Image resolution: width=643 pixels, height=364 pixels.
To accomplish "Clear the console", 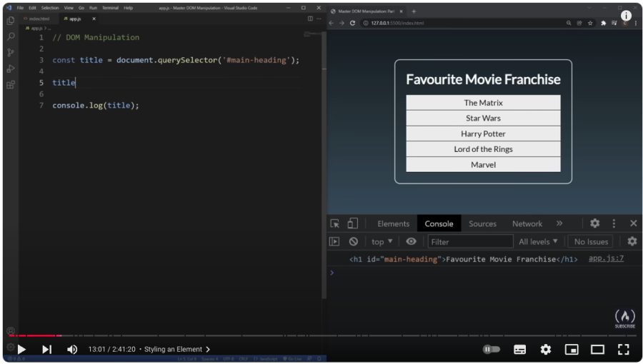I will [354, 241].
